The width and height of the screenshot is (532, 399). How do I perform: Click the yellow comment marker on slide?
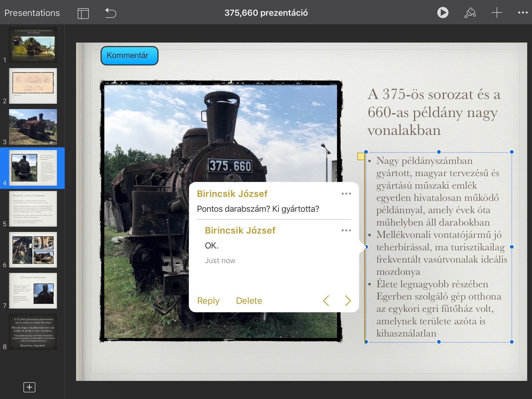click(x=361, y=156)
